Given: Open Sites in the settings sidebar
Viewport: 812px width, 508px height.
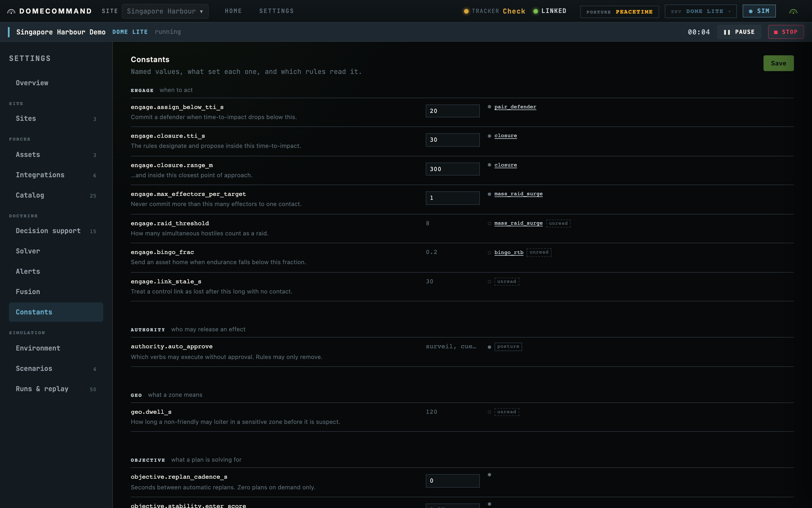Looking at the screenshot, I should [56, 119].
